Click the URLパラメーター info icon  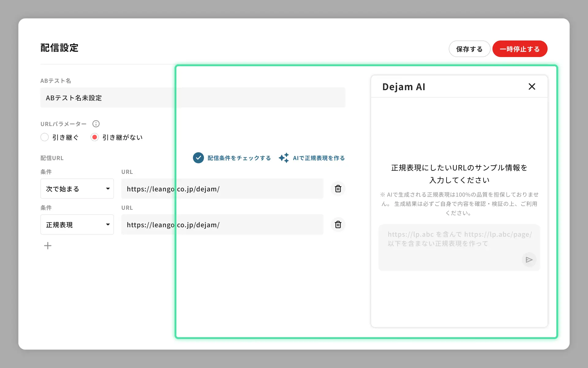tap(96, 124)
